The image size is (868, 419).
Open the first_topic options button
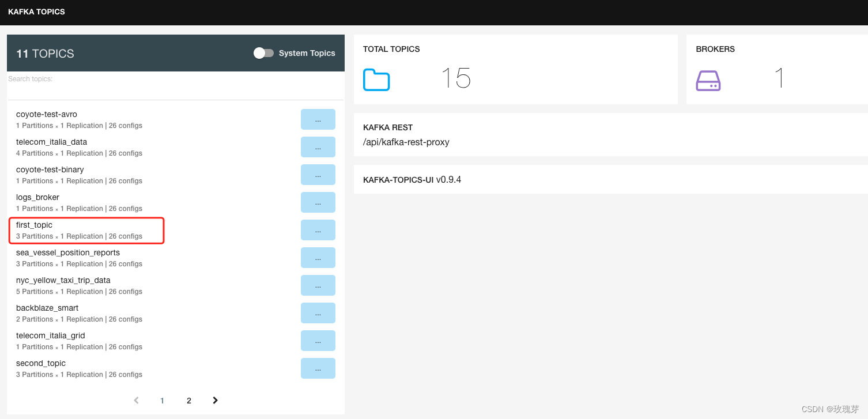point(318,230)
